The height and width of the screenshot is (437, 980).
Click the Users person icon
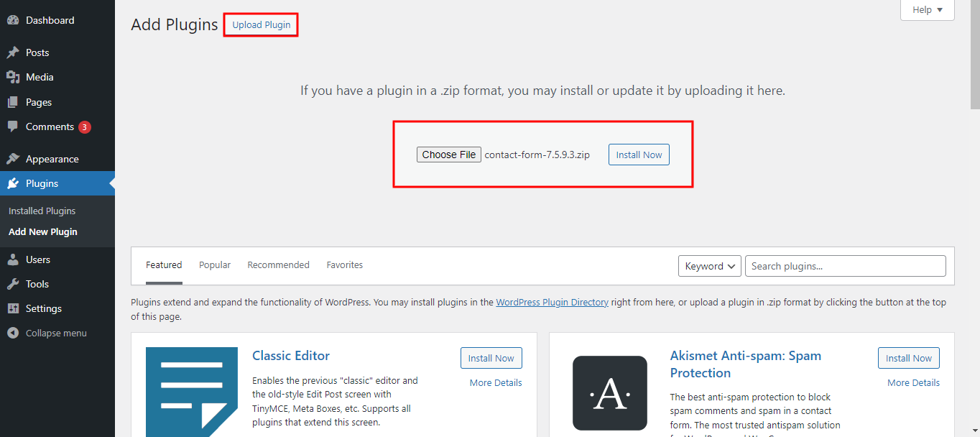(x=13, y=259)
